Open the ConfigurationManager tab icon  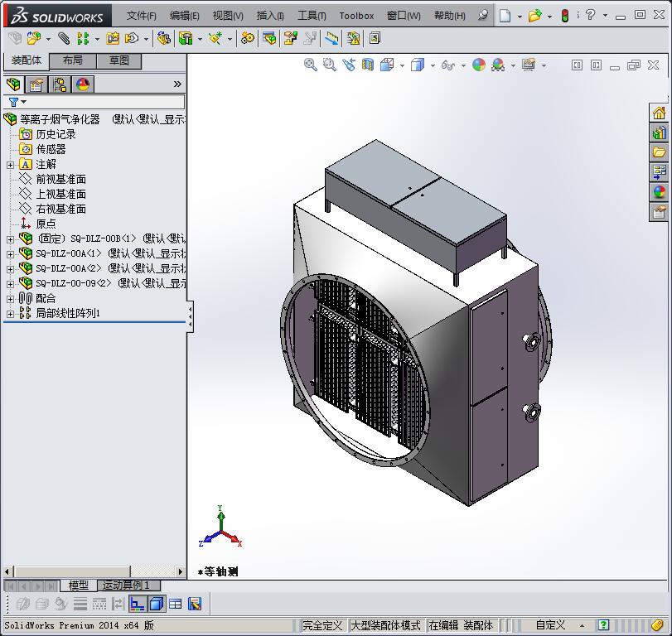[x=60, y=84]
